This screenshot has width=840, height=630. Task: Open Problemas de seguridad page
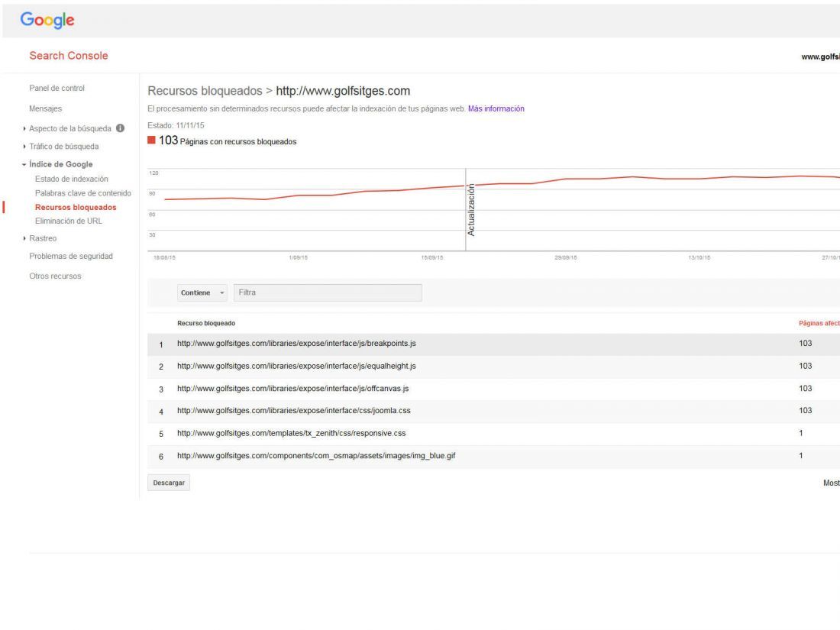coord(71,257)
